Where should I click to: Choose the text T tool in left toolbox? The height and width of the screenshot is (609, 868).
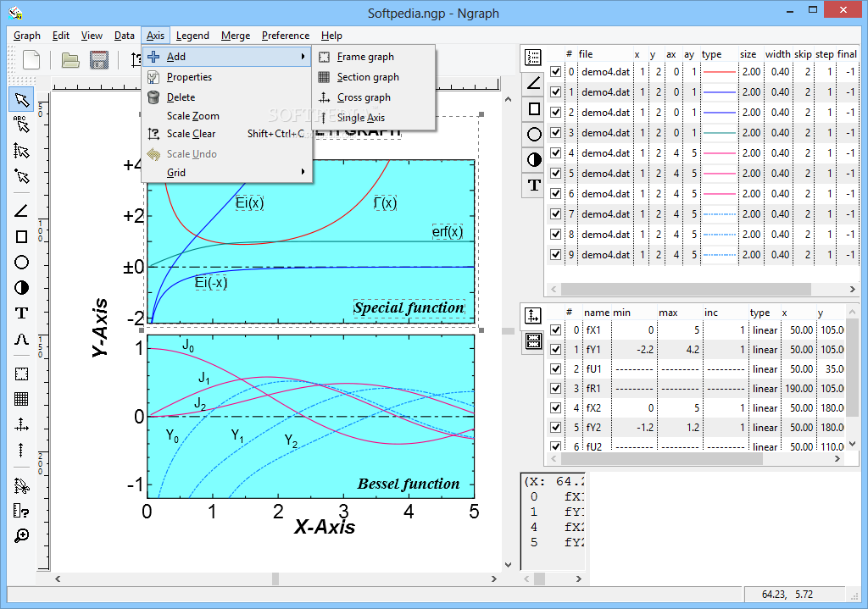point(21,313)
